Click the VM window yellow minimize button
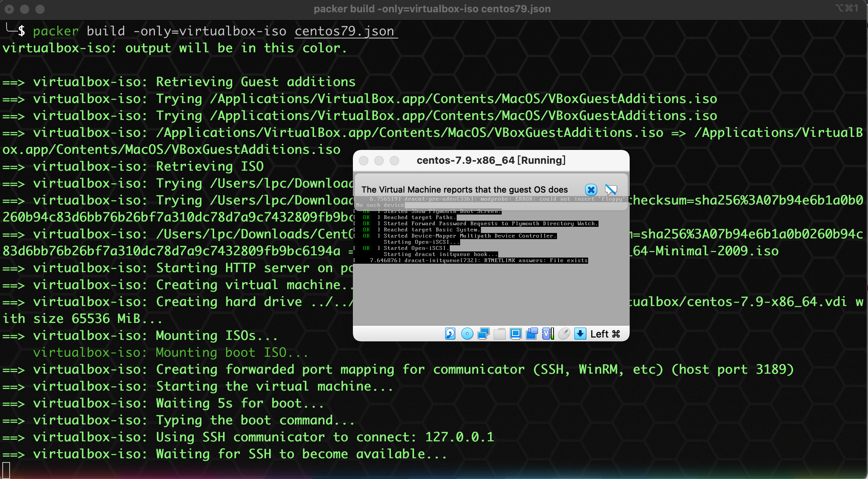 coord(379,161)
